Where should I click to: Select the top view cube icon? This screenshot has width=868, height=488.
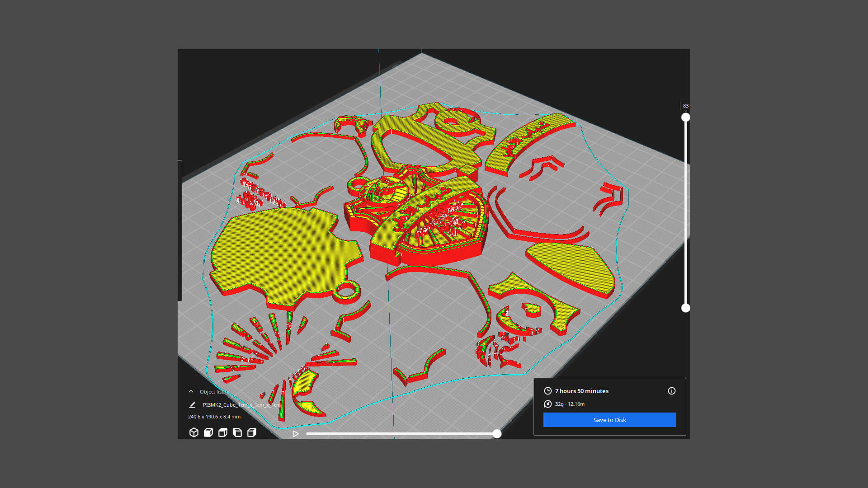223,433
